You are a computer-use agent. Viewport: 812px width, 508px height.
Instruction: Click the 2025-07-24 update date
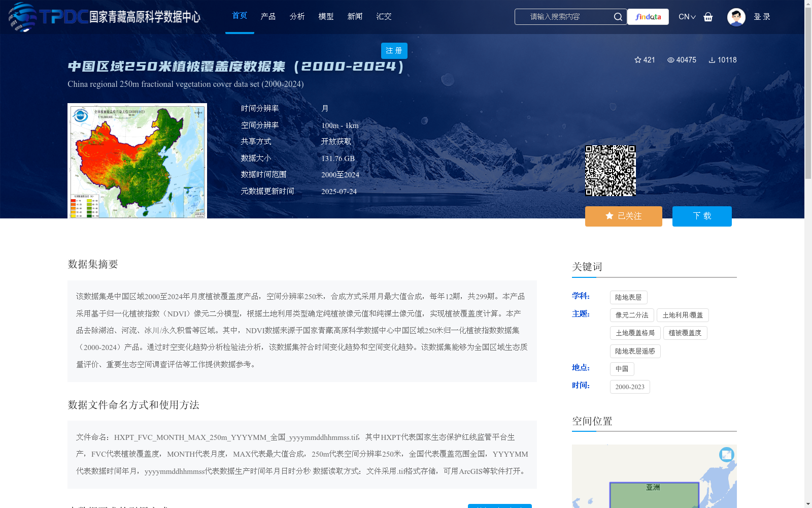pos(339,192)
